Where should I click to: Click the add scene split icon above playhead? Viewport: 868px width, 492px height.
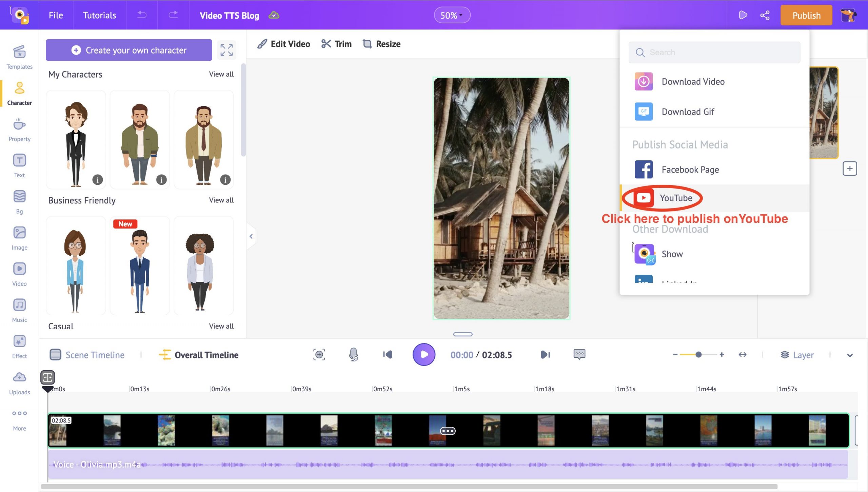[x=47, y=377]
